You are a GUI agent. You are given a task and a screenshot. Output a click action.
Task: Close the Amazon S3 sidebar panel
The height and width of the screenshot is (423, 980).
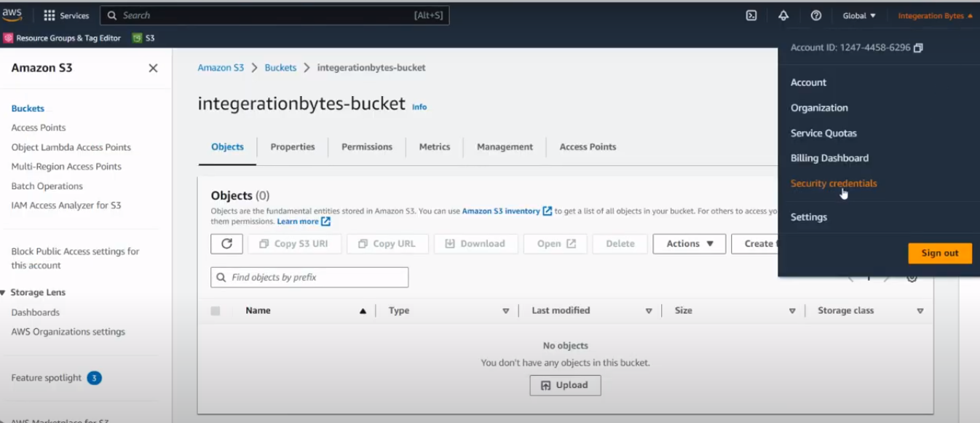coord(153,68)
